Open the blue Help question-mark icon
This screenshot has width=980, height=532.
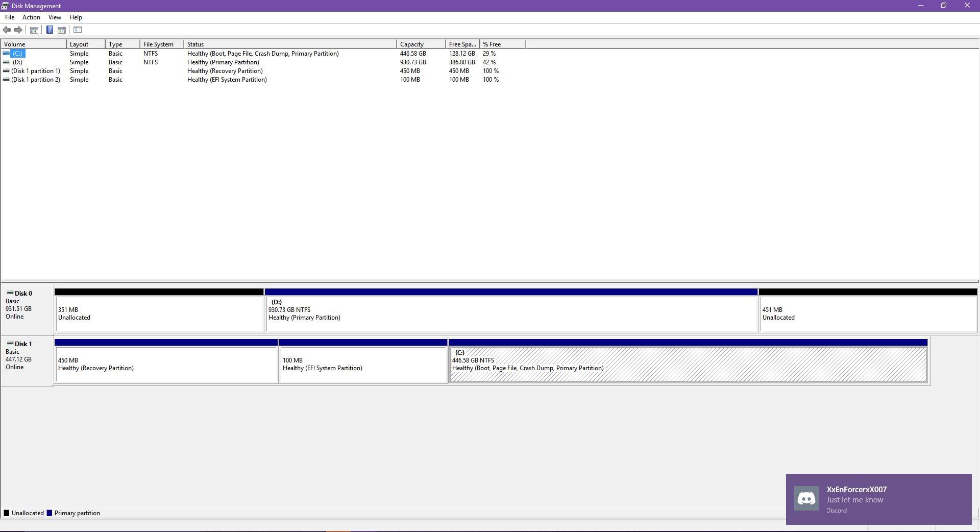(50, 30)
